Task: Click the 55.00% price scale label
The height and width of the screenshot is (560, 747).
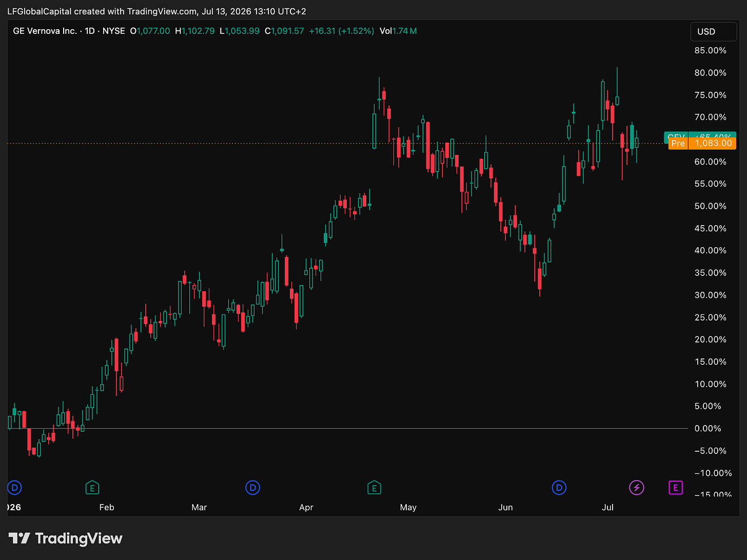Action: [x=711, y=184]
